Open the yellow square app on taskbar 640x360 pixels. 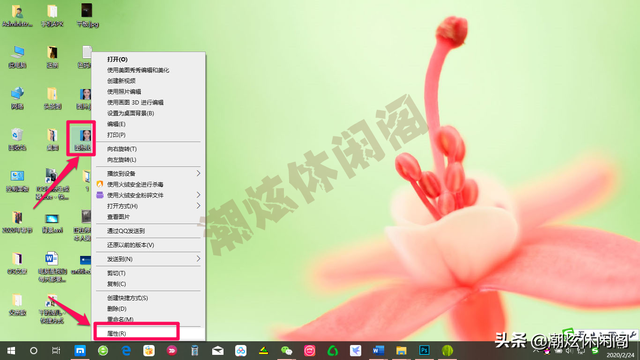149,351
